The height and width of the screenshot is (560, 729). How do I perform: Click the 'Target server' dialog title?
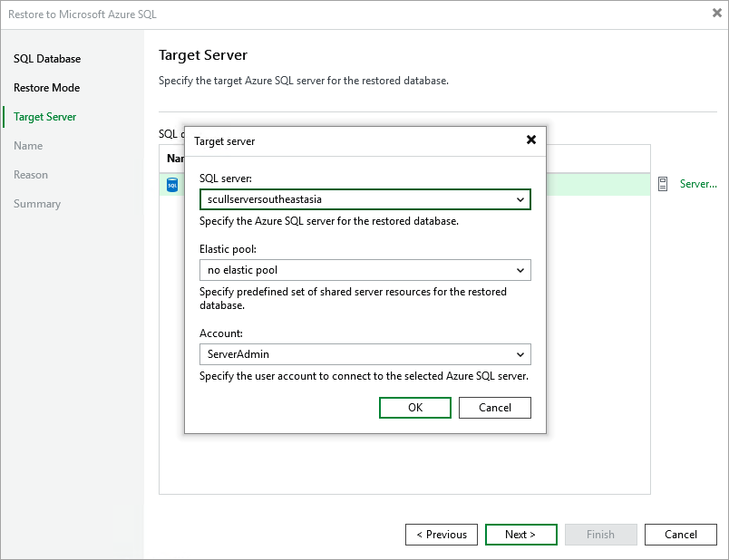[x=225, y=141]
